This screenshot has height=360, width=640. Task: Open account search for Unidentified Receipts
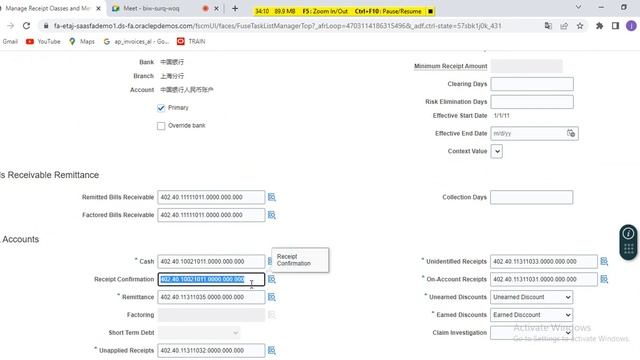tap(604, 261)
